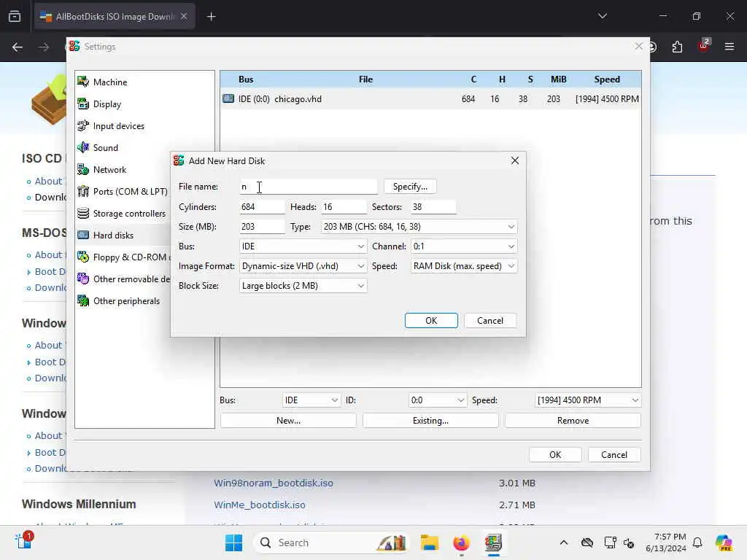Open the Image Format dropdown
Screen dimensions: 747x560
[x=303, y=266]
